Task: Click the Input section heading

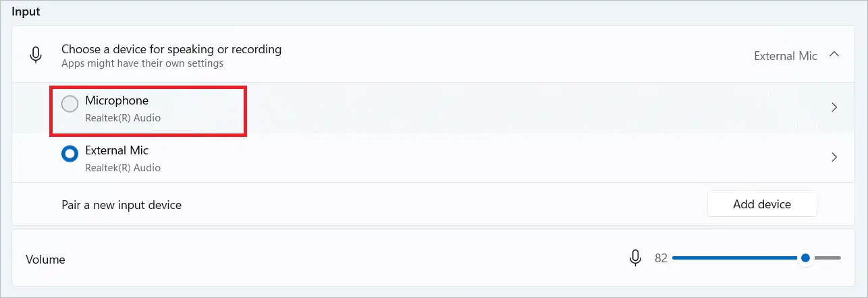Action: point(26,12)
